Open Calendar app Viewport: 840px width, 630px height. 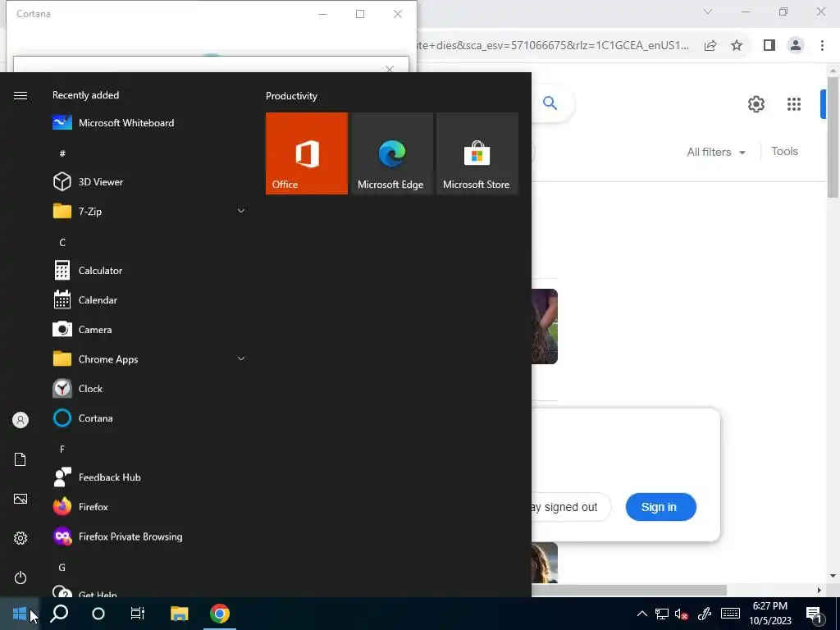149,300
